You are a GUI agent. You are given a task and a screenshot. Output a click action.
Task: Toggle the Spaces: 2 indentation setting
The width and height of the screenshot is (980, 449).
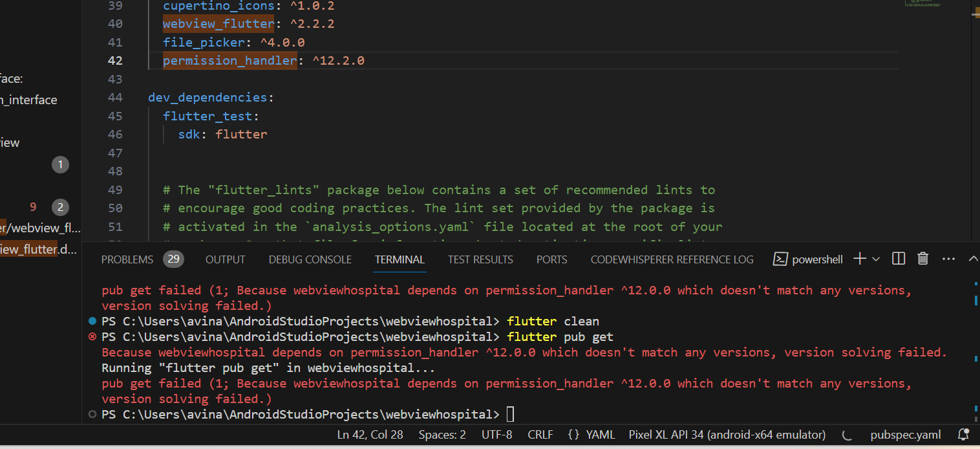pyautogui.click(x=442, y=435)
